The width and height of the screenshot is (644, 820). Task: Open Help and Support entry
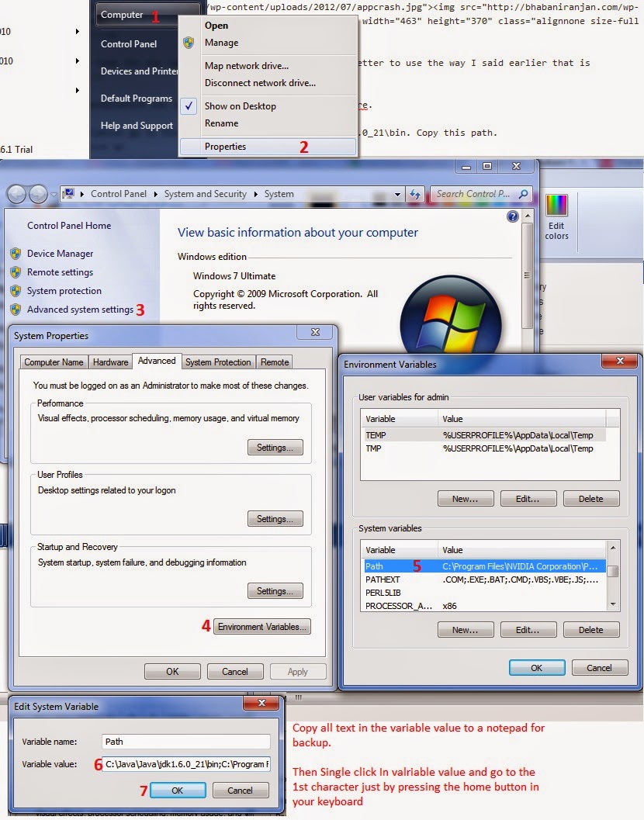(x=137, y=126)
